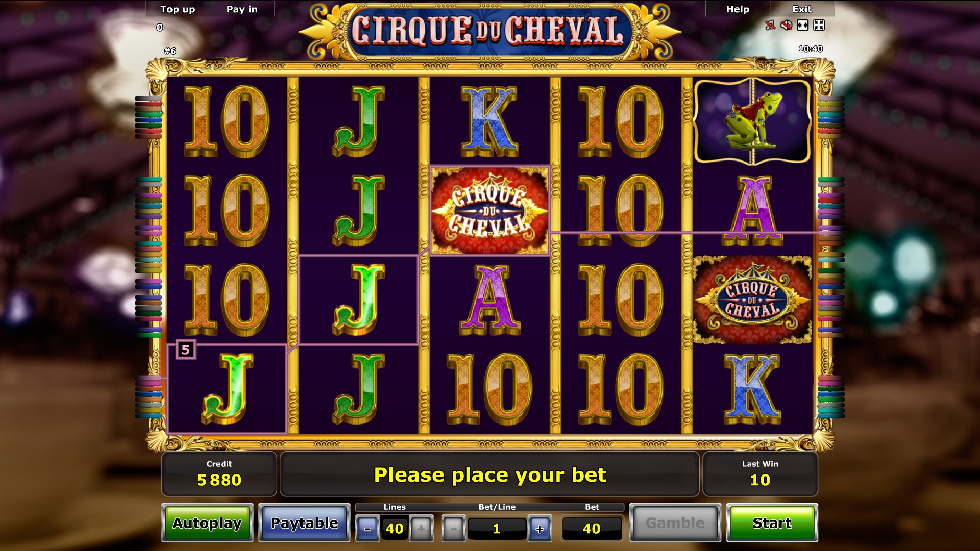This screenshot has width=980, height=551.
Task: Start the spin with the Start button
Action: tap(772, 523)
